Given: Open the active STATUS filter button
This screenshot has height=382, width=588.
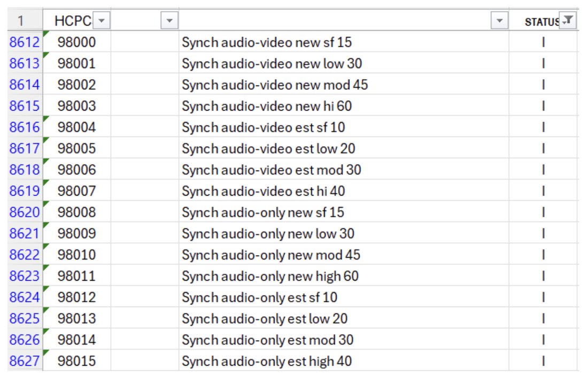Looking at the screenshot, I should click(568, 20).
